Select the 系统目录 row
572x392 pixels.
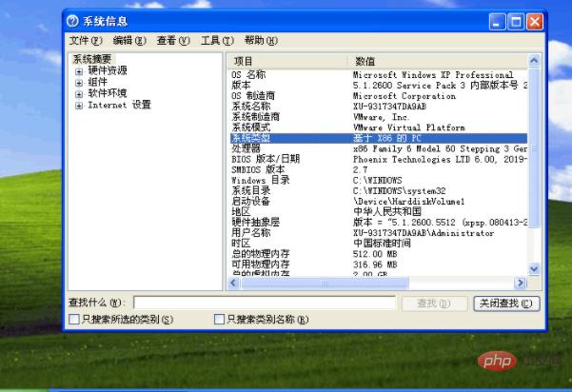point(379,190)
